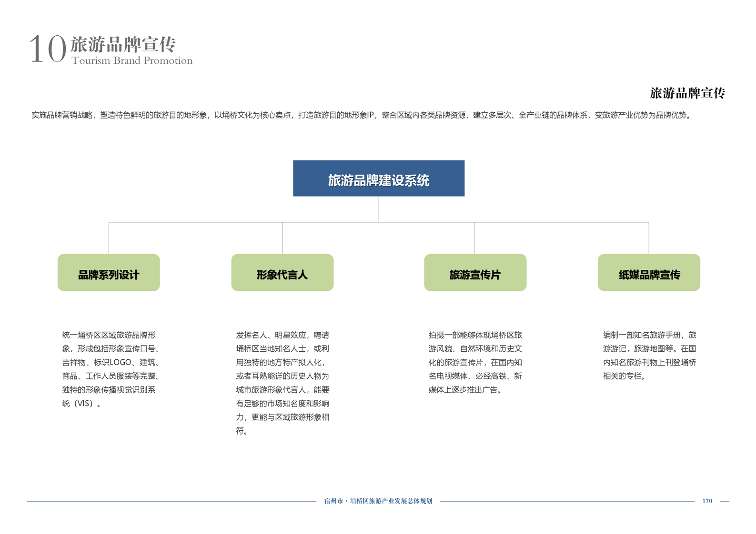Select the paragraph beginning 拍摄一部能够体现
The height and width of the screenshot is (534, 756).
click(475, 362)
